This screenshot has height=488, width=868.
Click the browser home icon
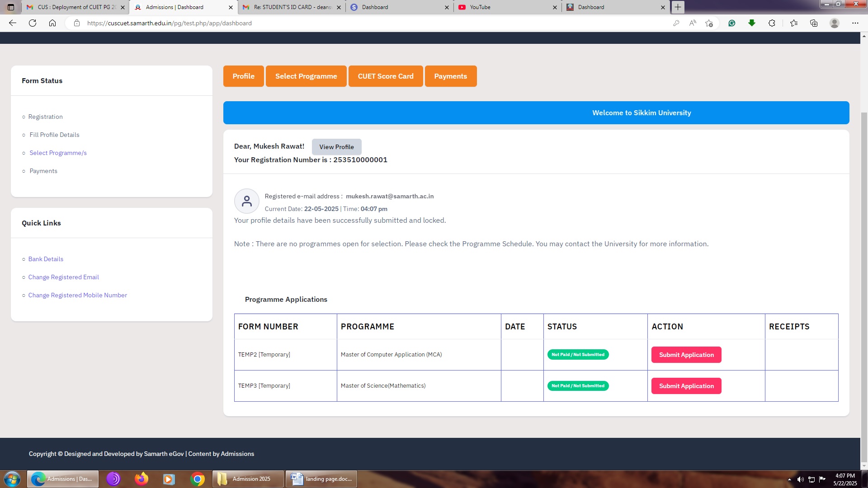point(52,23)
